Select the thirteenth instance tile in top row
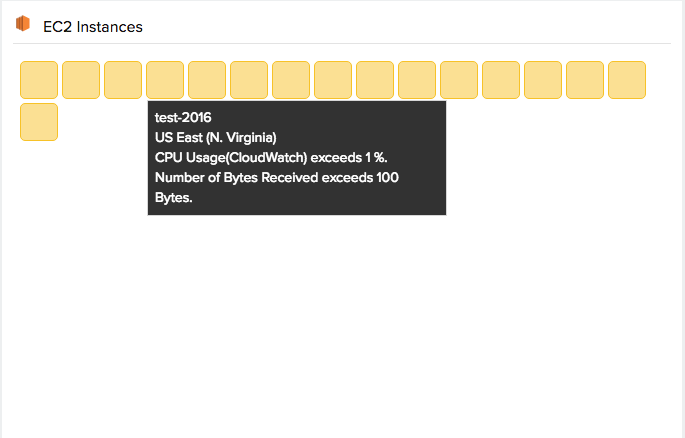This screenshot has width=685, height=438. click(x=543, y=80)
